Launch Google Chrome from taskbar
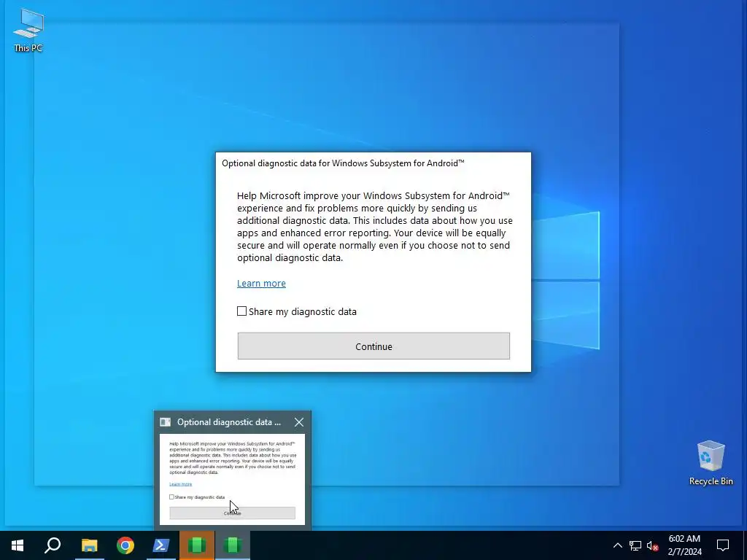Image resolution: width=747 pixels, height=560 pixels. coord(125,545)
